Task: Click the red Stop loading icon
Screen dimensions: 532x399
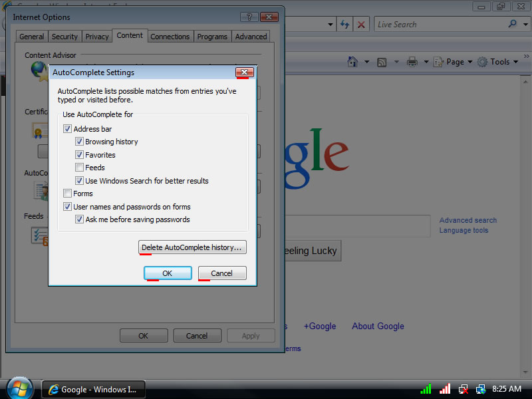Action: click(x=361, y=25)
